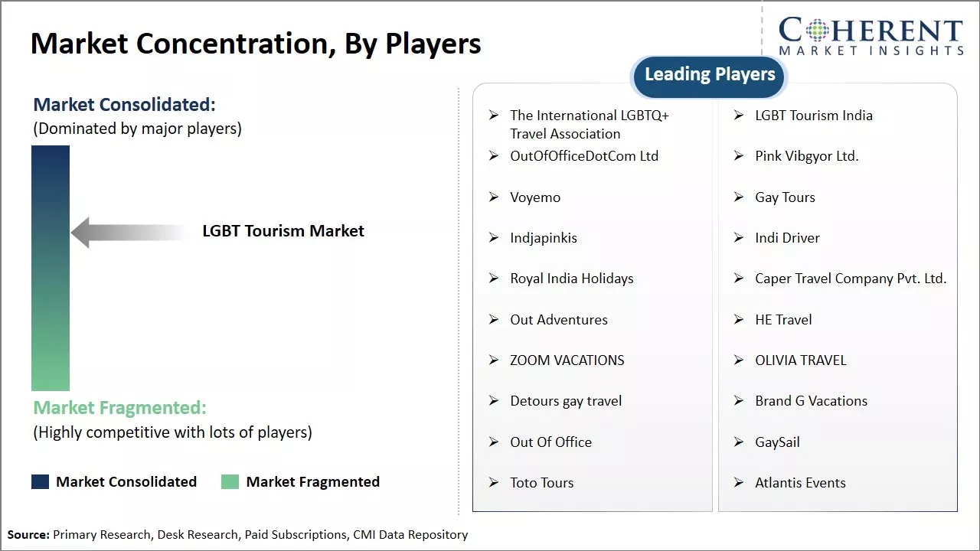Click the Market Consolidated heading text
This screenshot has width=980, height=551.
point(124,104)
